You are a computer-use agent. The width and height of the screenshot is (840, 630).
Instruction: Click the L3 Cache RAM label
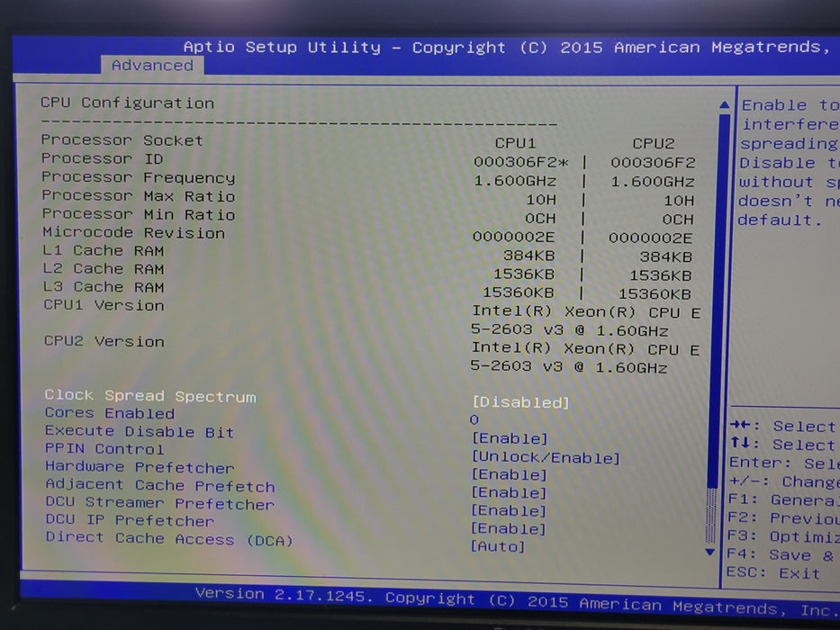point(104,287)
